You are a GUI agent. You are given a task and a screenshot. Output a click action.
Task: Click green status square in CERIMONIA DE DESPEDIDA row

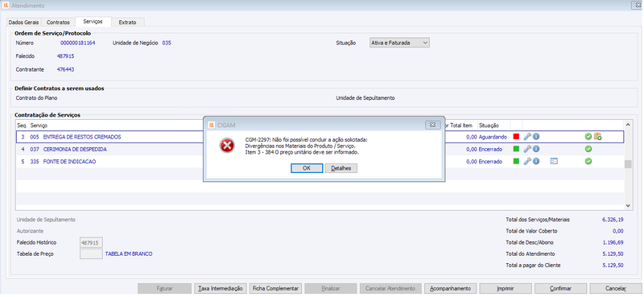click(516, 149)
